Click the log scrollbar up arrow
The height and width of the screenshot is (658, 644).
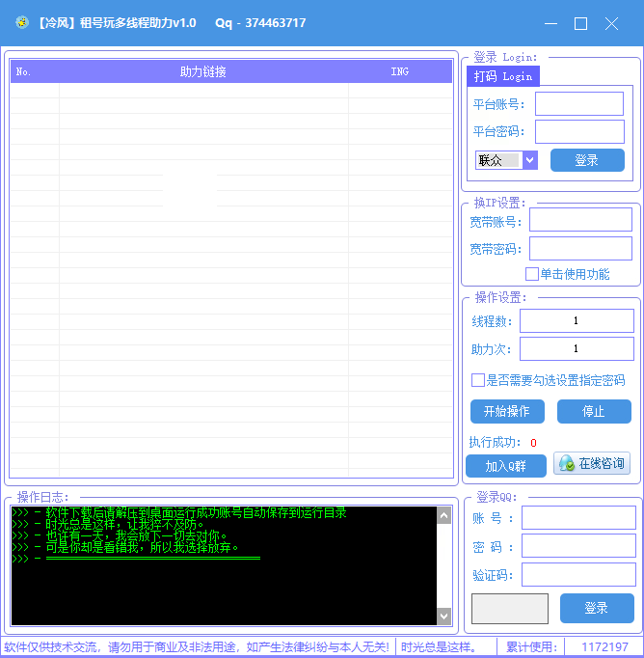(444, 515)
